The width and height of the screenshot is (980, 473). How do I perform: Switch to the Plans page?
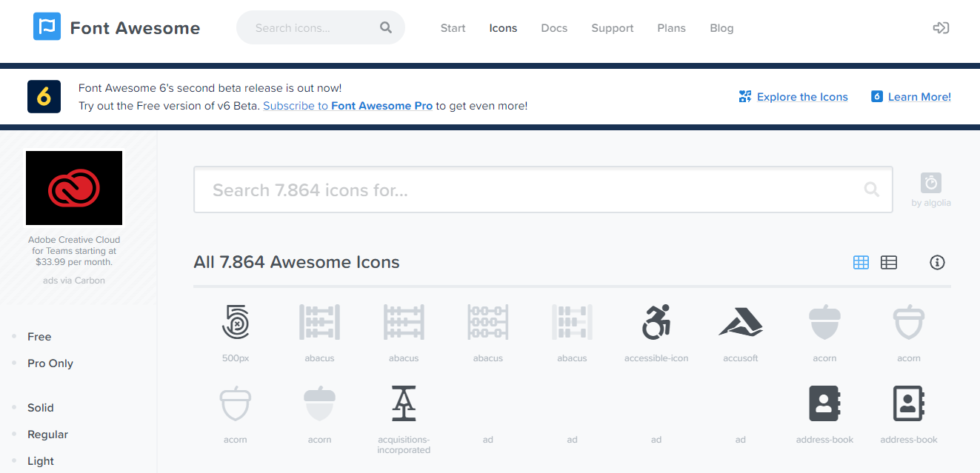(671, 28)
